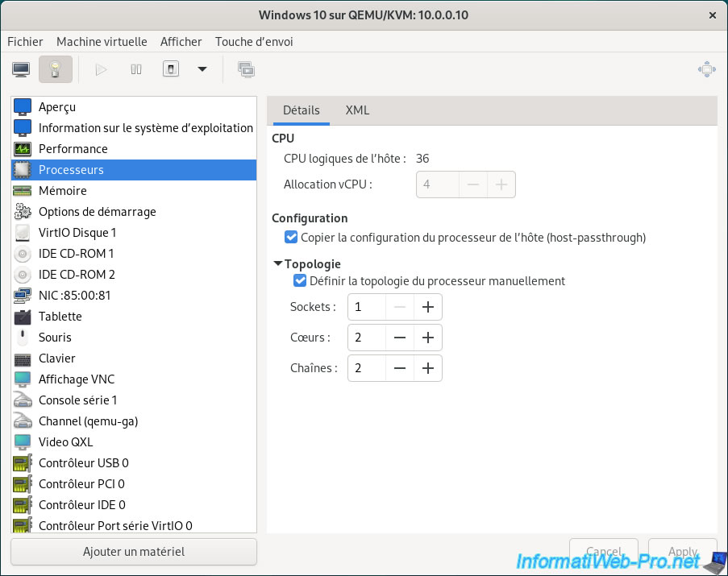Image resolution: width=728 pixels, height=576 pixels.
Task: Switch to the Détails tab
Action: 302,110
